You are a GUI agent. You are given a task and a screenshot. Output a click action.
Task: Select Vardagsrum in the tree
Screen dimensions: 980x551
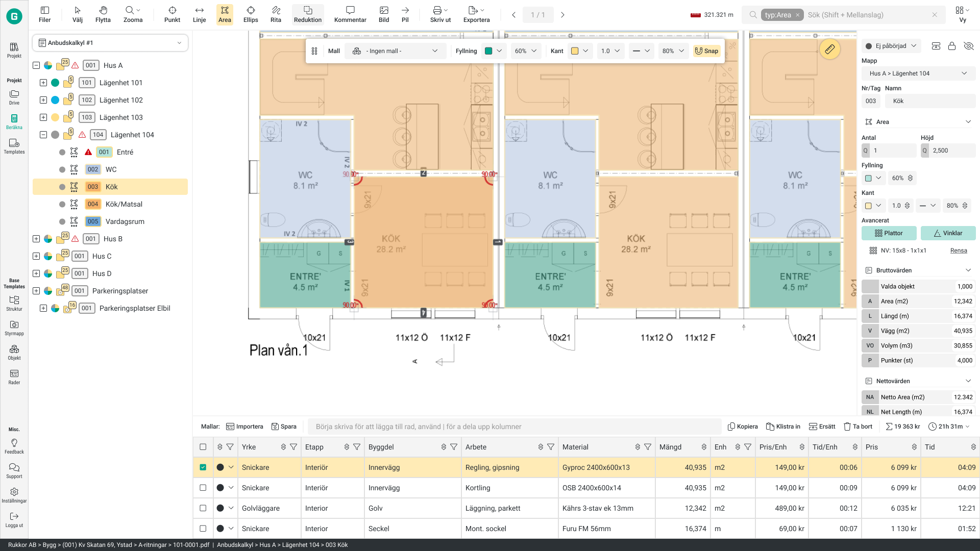pos(125,221)
